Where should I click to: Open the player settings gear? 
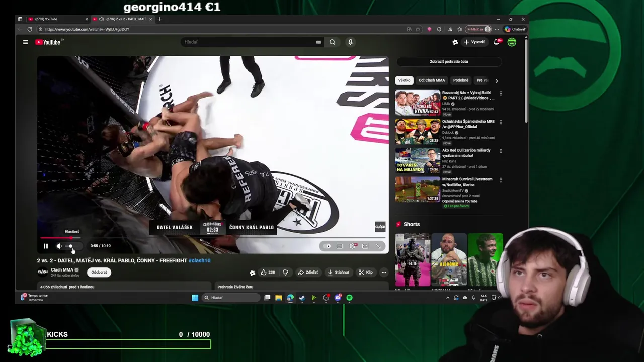tap(353, 246)
